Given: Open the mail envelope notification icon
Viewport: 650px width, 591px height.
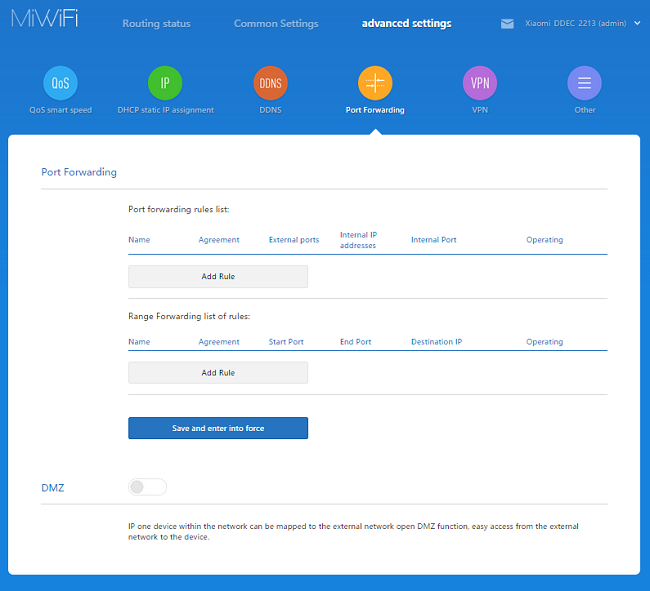Looking at the screenshot, I should [507, 24].
